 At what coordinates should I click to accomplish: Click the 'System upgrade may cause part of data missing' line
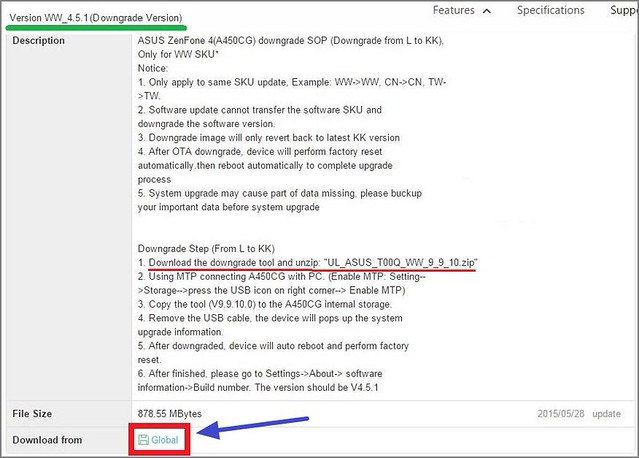(x=280, y=193)
